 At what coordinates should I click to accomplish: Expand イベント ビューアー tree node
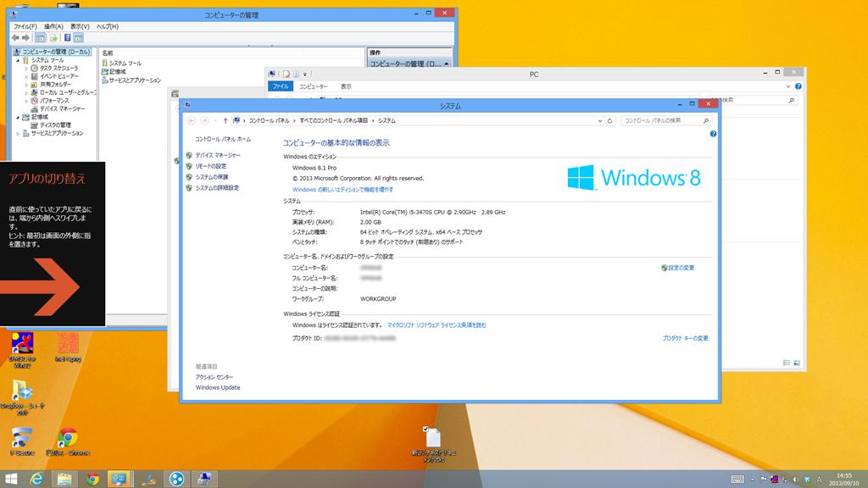[x=26, y=76]
